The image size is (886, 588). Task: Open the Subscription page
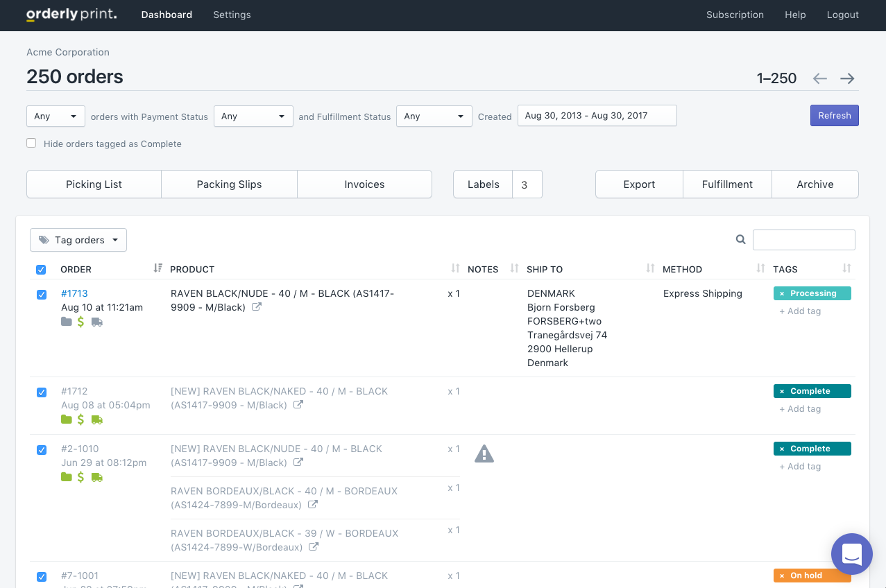coord(735,15)
